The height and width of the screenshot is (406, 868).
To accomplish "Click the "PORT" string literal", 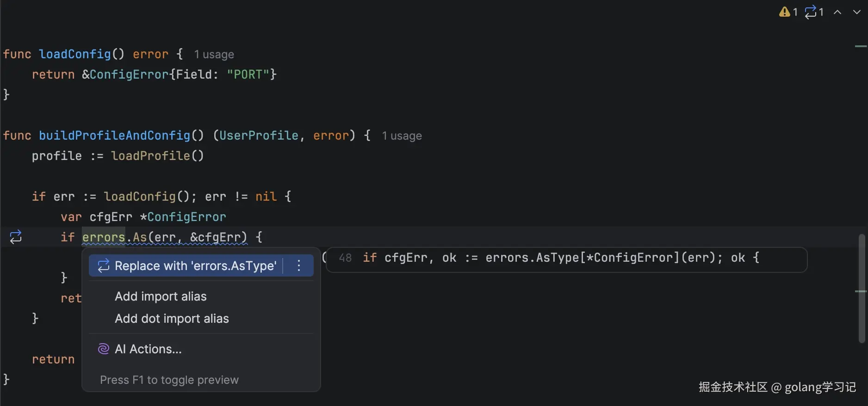I will pyautogui.click(x=248, y=74).
